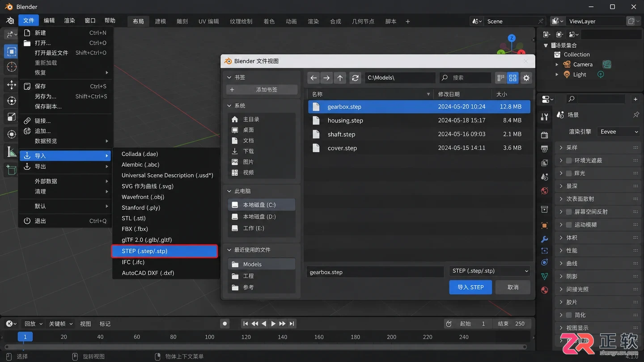Cancel the file dialog with 取消

[513, 287]
